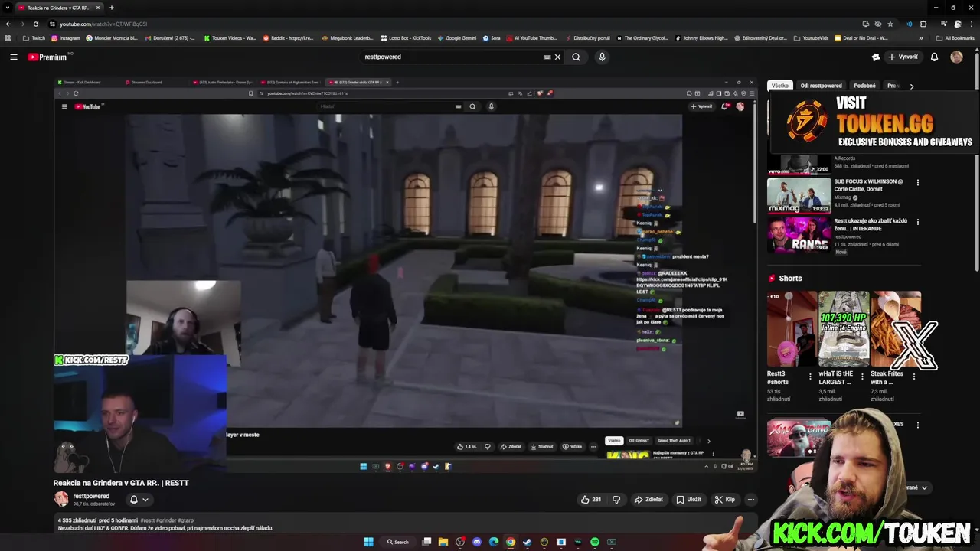Open the browser extensions puzzle icon

[923, 24]
